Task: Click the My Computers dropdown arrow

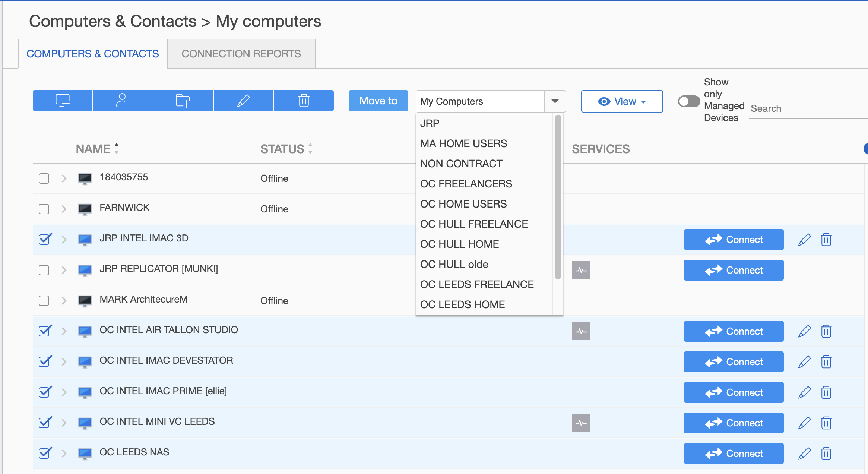Action: pos(555,101)
